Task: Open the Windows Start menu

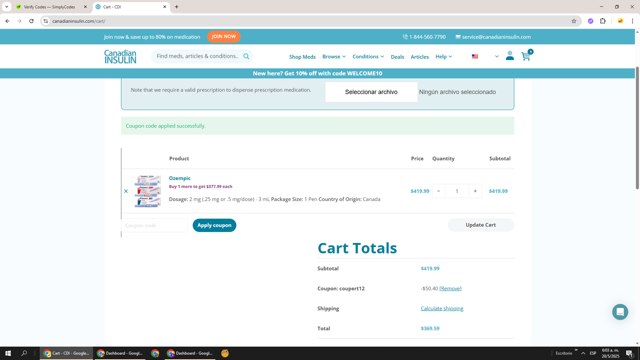Action: click(8, 353)
